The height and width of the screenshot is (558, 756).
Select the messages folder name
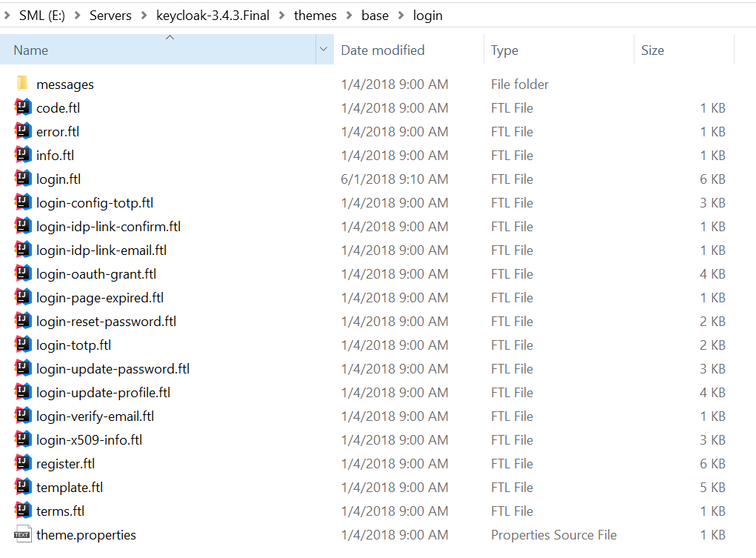point(65,84)
